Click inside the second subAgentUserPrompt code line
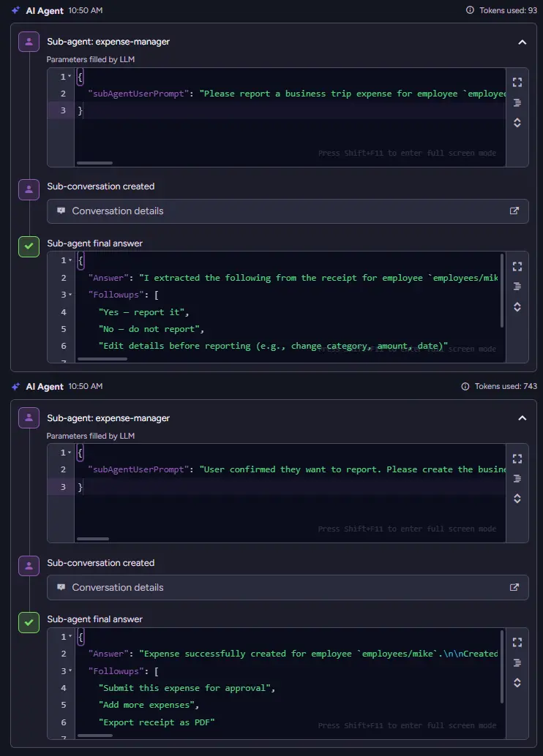Screen dimensions: 543x756 click(x=293, y=469)
